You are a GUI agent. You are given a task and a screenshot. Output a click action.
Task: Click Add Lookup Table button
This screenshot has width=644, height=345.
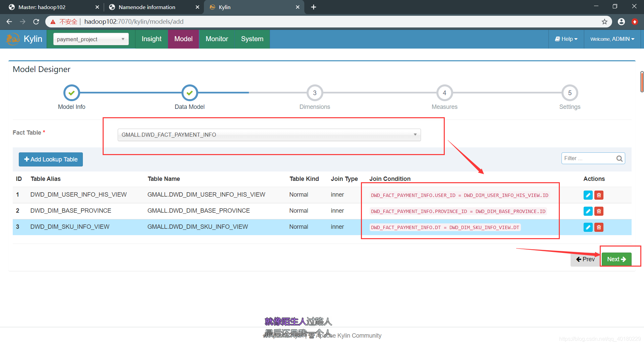[51, 159]
